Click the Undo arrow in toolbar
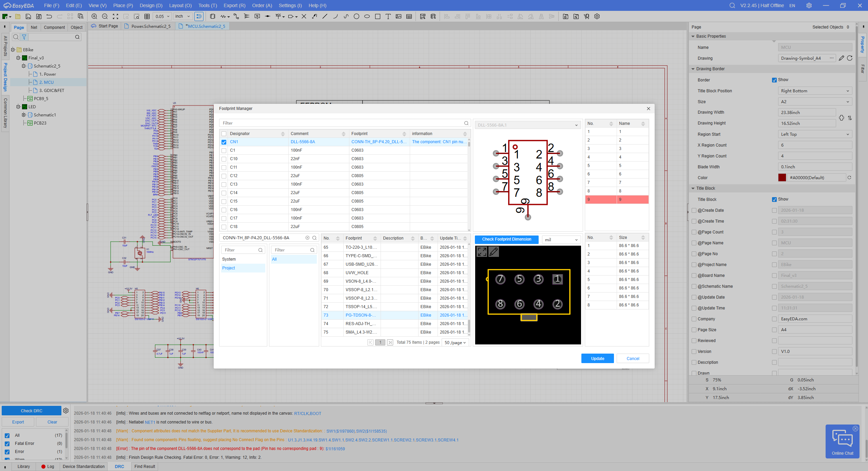The image size is (868, 471). [x=49, y=16]
